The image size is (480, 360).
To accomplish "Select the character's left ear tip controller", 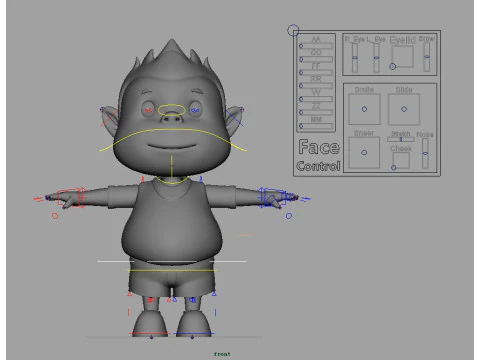I will click(242, 109).
